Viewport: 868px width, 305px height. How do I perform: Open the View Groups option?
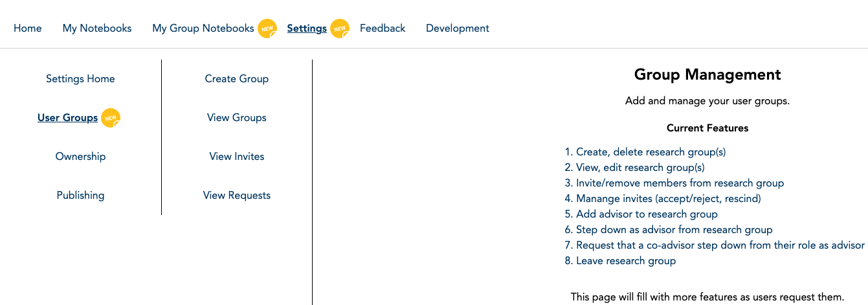(x=237, y=118)
